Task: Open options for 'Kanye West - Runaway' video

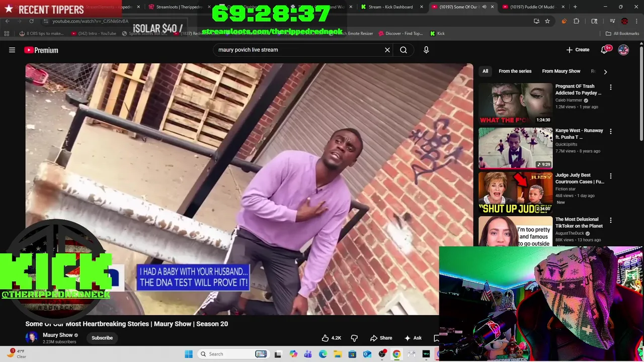Action: point(611,131)
